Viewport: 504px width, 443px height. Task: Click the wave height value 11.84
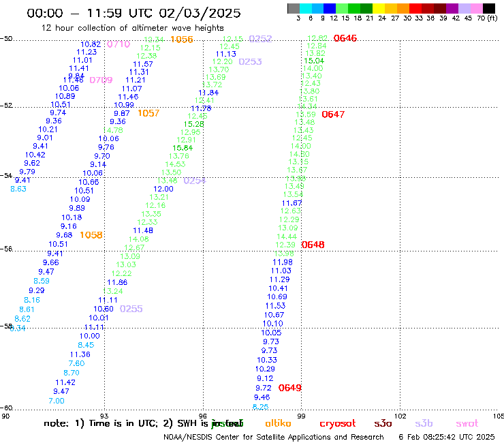208,93
